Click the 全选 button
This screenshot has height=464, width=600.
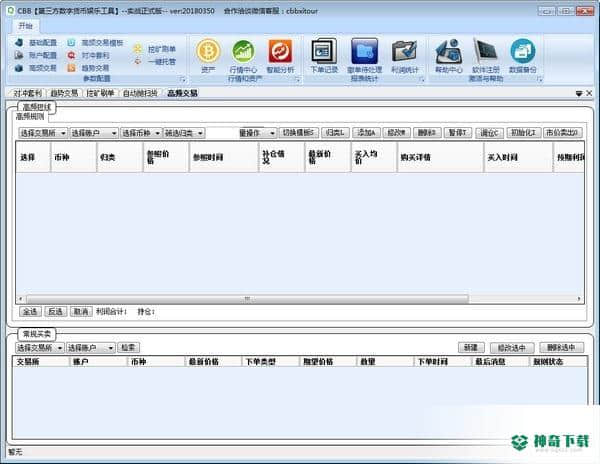pyautogui.click(x=30, y=311)
